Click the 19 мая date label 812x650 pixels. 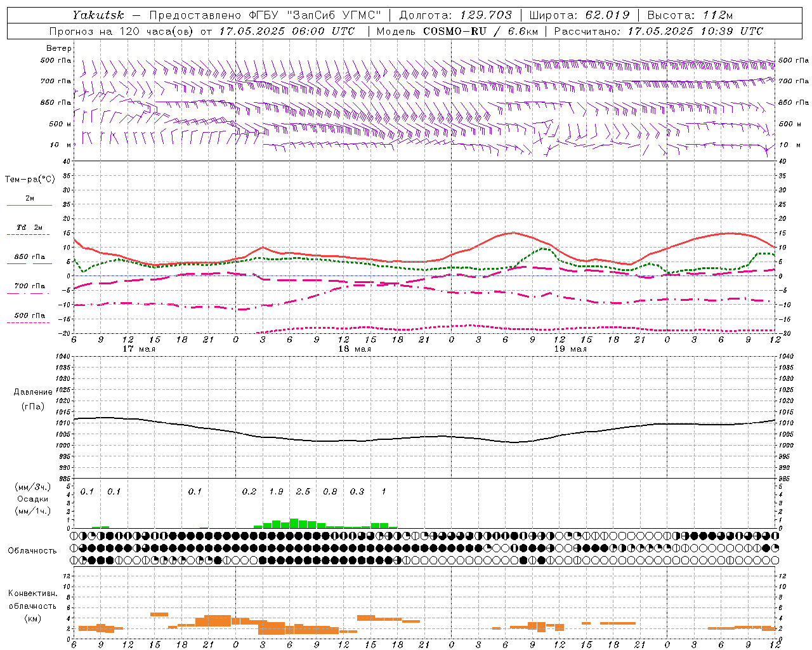click(x=570, y=349)
